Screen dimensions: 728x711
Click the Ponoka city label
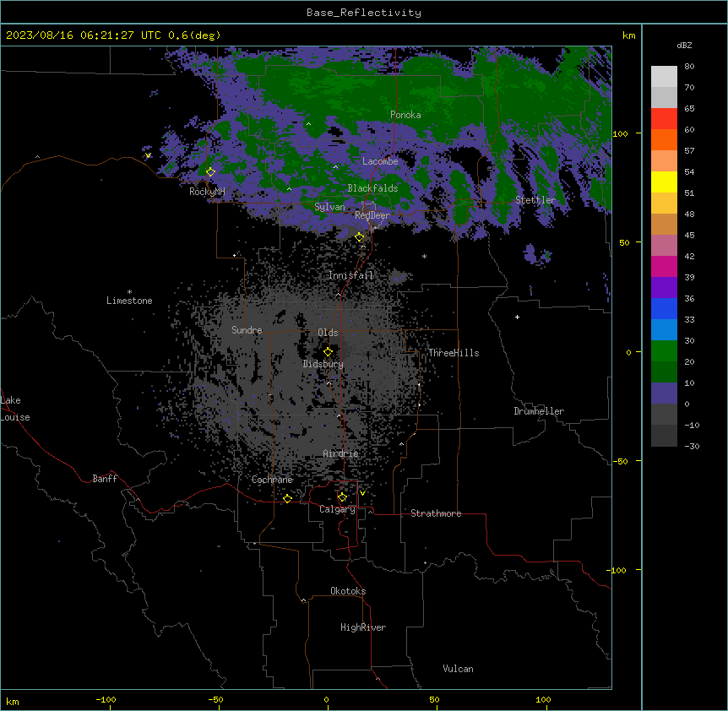pos(405,115)
